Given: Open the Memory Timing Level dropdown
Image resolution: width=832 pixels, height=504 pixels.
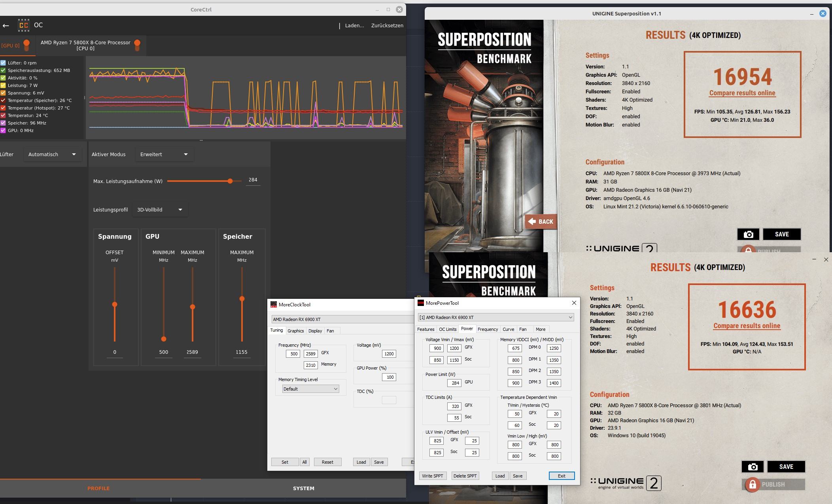Looking at the screenshot, I should [x=310, y=389].
